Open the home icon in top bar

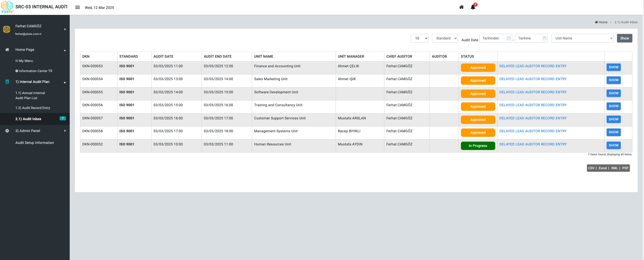461,7
